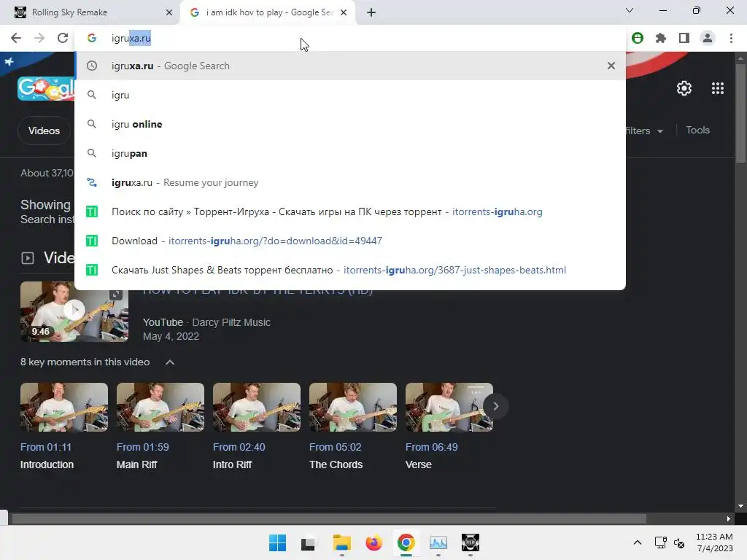Play the 9:46 guitar video thumbnail
The image size is (747, 560).
point(74,311)
